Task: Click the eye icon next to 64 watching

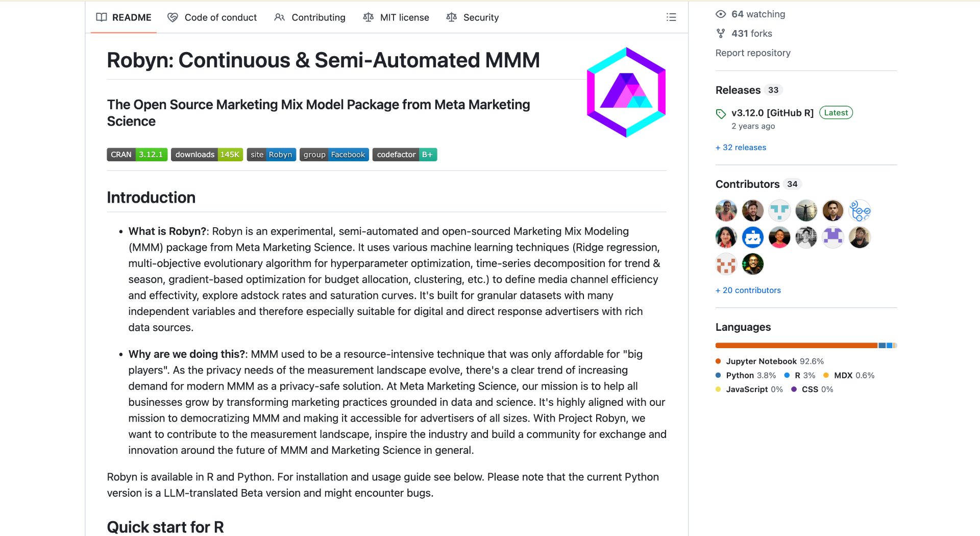Action: pos(721,14)
